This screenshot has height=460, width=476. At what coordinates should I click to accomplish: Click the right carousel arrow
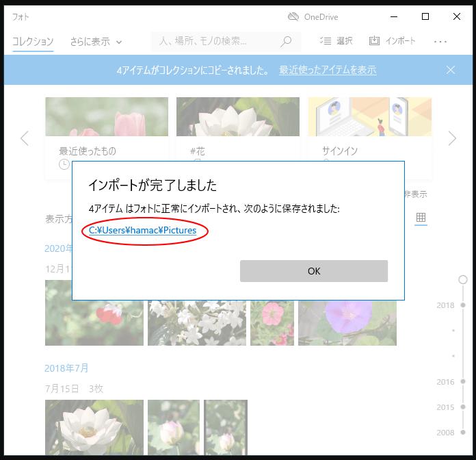click(x=451, y=138)
